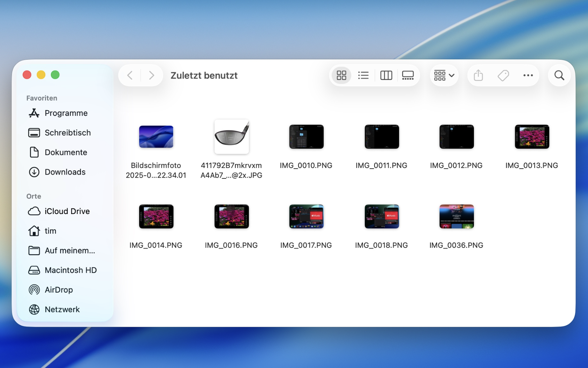This screenshot has height=368, width=588.
Task: Click the Netzwerk sidebar item
Action: (62, 309)
